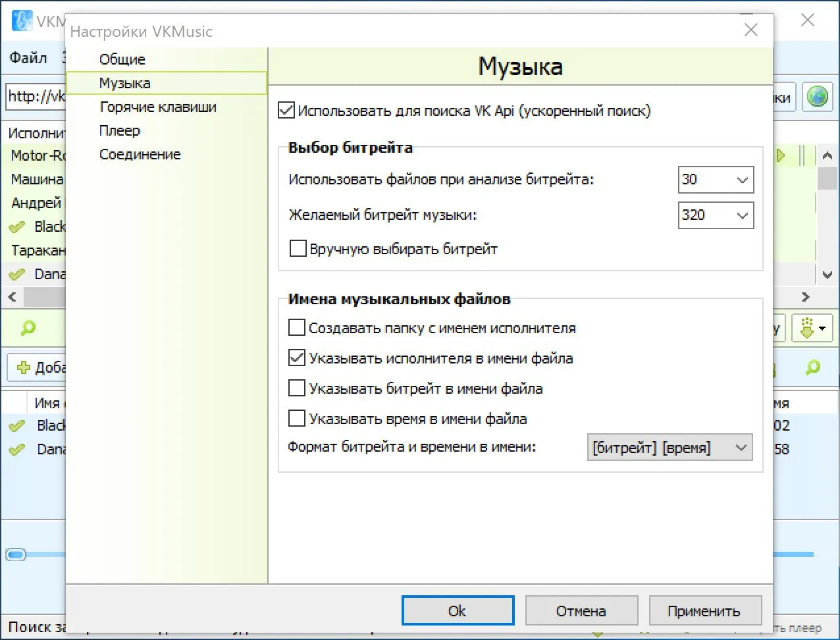840x640 pixels.
Task: Select the Музыка settings category
Action: (167, 83)
